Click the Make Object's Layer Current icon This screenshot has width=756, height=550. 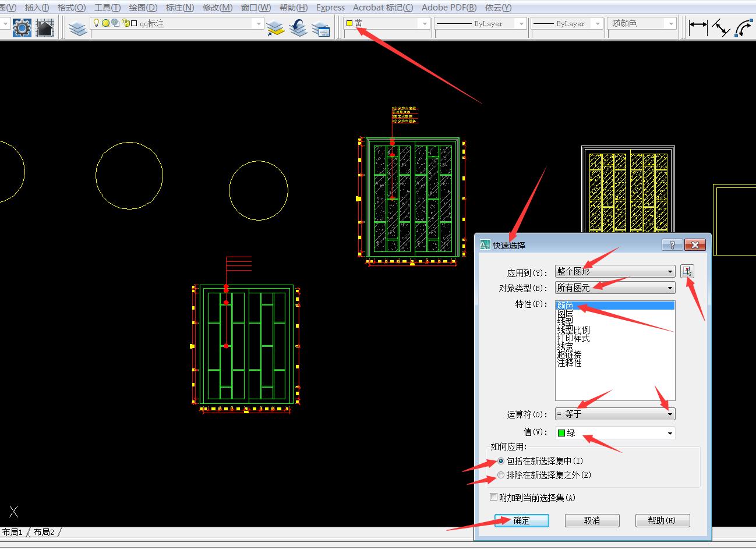click(275, 27)
